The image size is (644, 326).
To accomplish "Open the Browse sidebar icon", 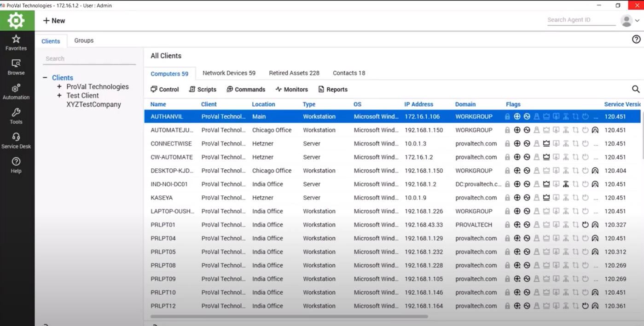I will [16, 63].
